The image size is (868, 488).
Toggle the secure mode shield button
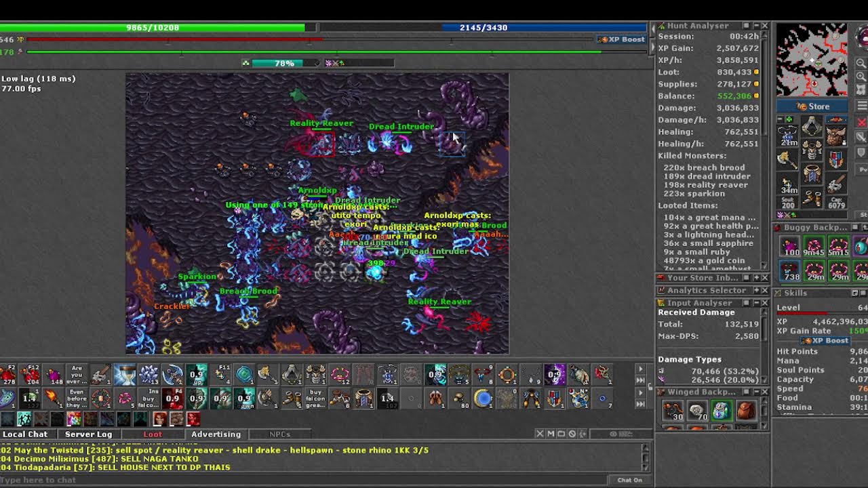pos(862,153)
